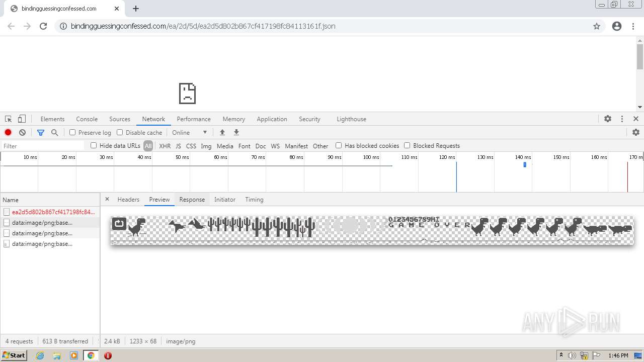
Task: Open Chrome main menu
Action: (x=633, y=26)
